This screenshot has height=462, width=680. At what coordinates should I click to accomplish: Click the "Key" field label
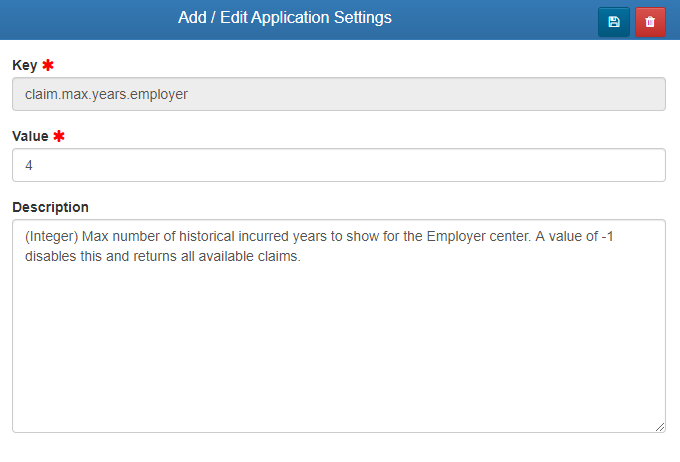coord(24,65)
